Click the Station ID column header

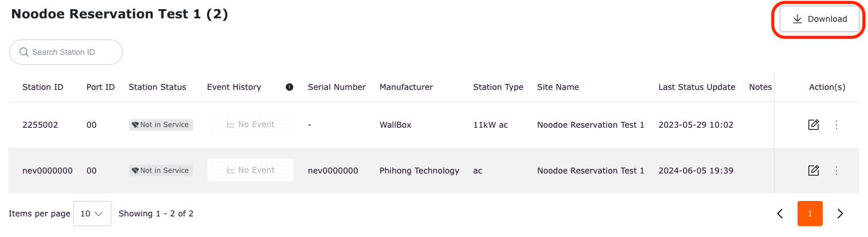(43, 87)
